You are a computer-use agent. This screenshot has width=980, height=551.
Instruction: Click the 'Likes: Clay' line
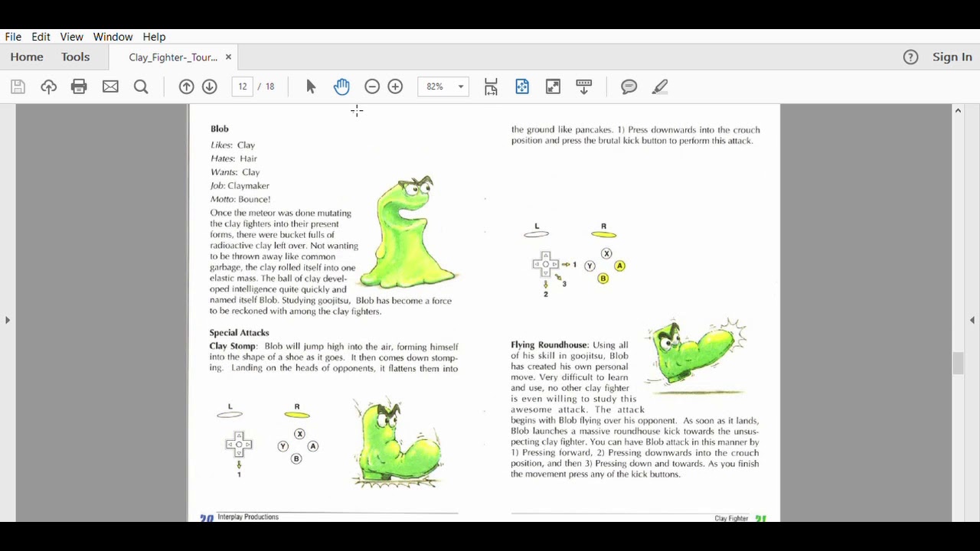233,145
